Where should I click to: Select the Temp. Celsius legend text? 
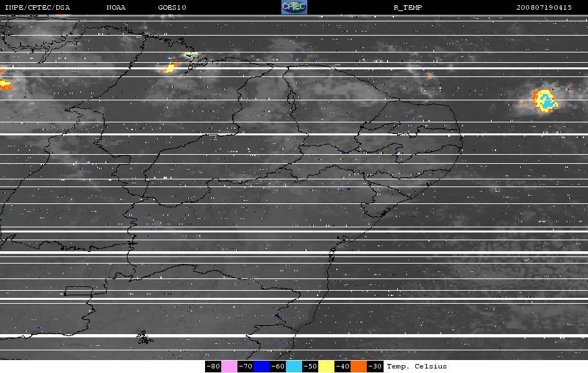pyautogui.click(x=417, y=367)
